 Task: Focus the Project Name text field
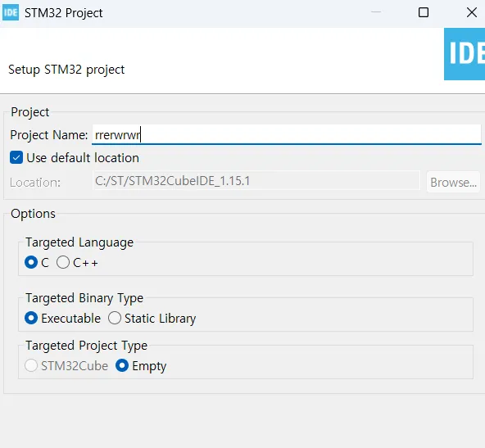[x=287, y=135]
